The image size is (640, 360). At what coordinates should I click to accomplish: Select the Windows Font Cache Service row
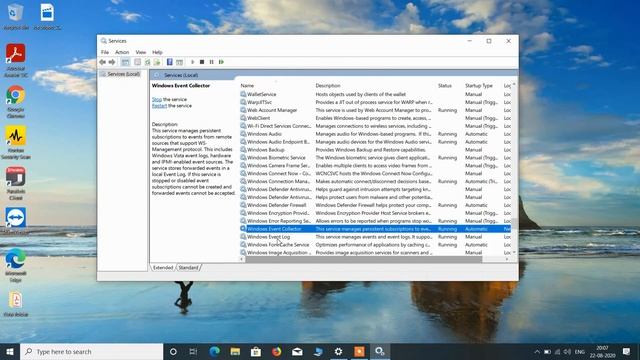click(375, 245)
